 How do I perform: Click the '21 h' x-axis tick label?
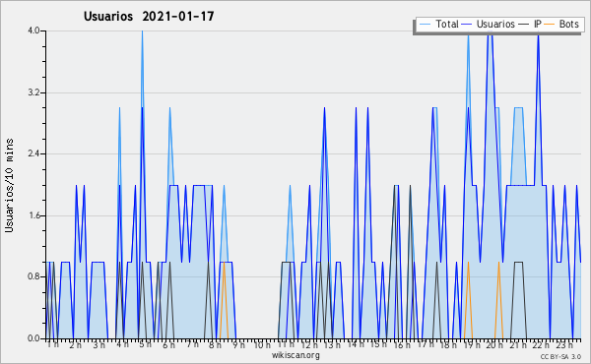click(x=518, y=344)
